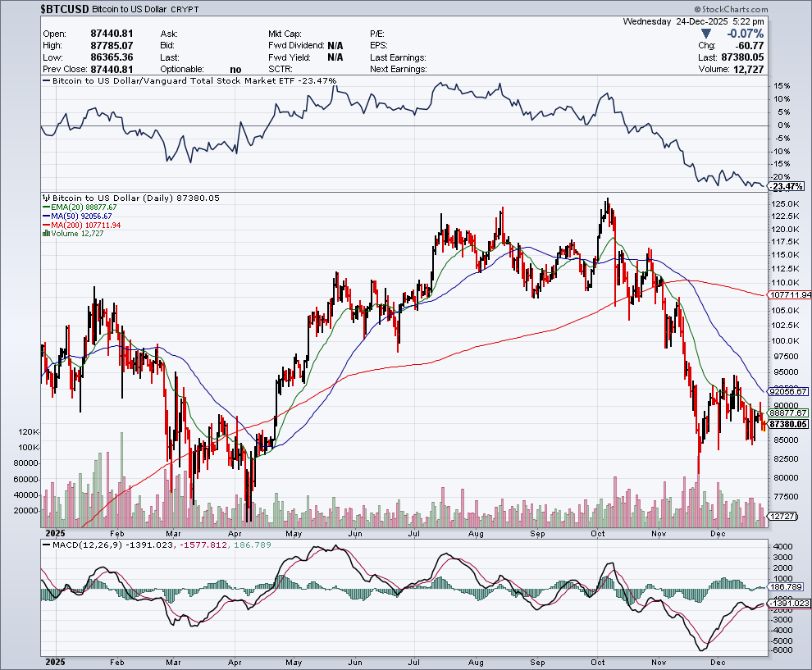Click the red MA(200) legend line marker

click(46, 226)
